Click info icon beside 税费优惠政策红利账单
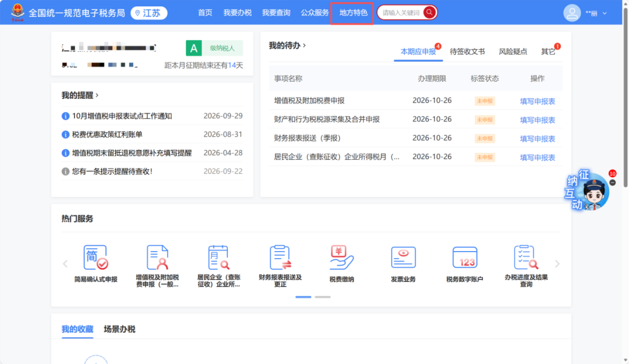Screen dimensions: 629x364 [x=65, y=135]
